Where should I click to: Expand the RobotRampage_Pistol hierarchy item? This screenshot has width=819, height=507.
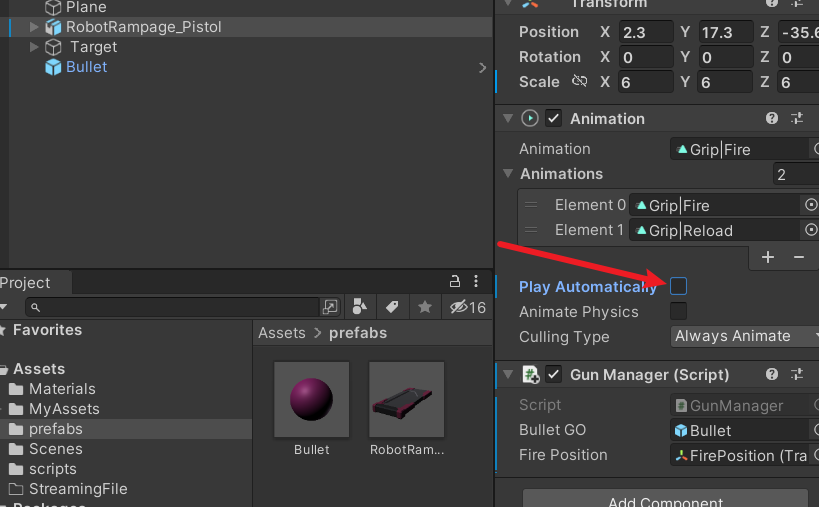pos(34,27)
